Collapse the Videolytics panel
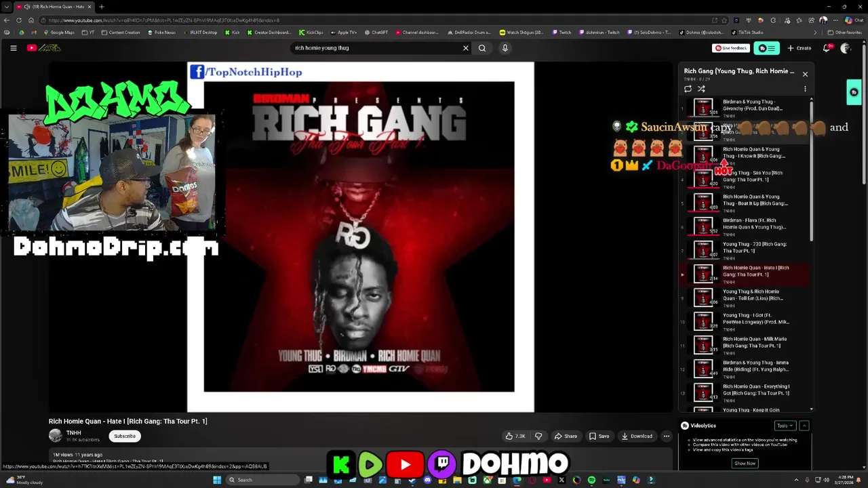This screenshot has width=868, height=488. click(x=804, y=426)
